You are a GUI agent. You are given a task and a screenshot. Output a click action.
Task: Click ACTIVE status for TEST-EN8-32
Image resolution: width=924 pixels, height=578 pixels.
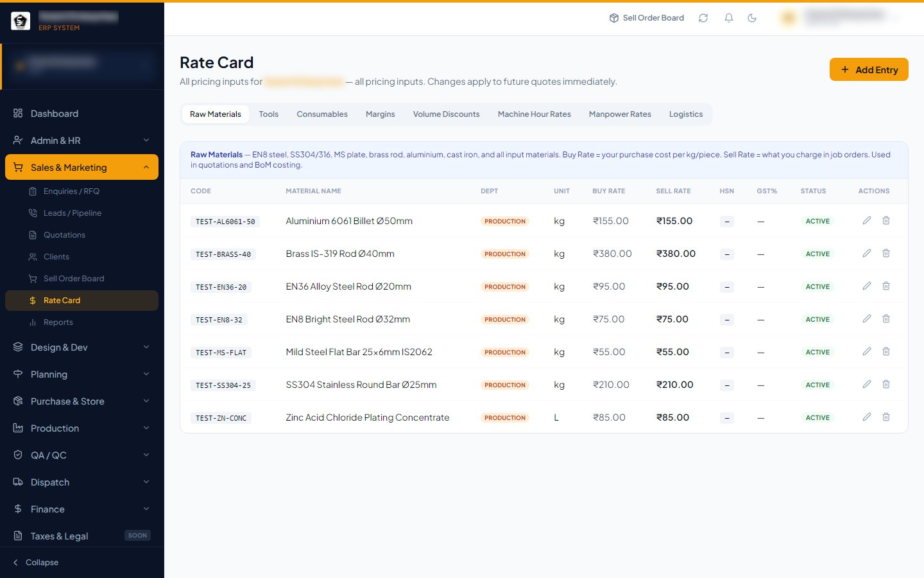coord(817,319)
